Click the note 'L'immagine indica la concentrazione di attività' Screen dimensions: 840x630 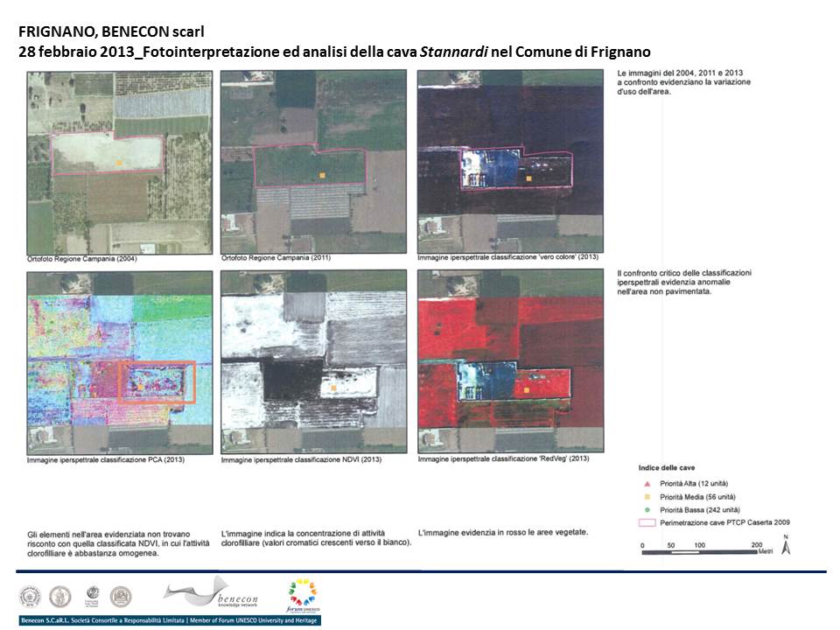coord(316,538)
